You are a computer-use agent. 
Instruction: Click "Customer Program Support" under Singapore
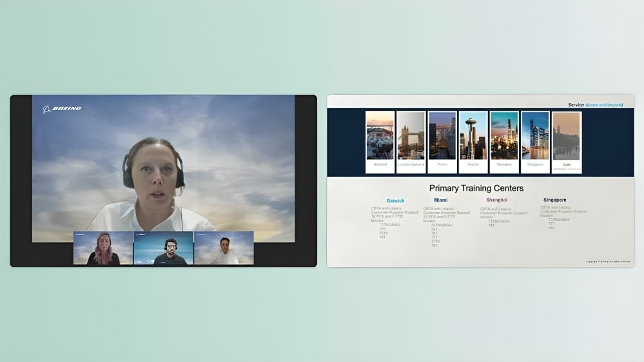pos(563,211)
